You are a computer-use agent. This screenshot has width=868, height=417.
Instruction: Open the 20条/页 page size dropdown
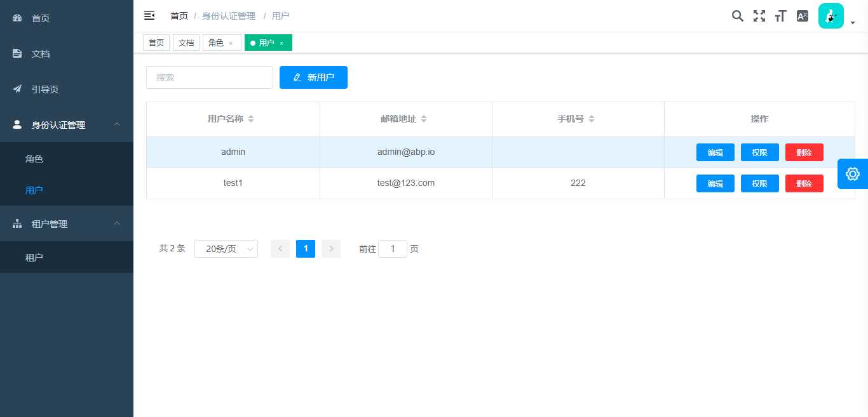click(x=226, y=249)
